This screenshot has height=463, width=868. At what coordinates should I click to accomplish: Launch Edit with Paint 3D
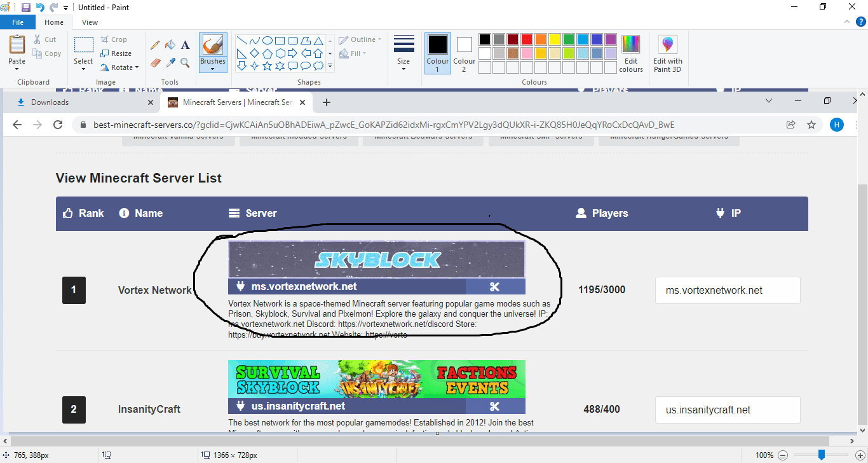(x=667, y=53)
